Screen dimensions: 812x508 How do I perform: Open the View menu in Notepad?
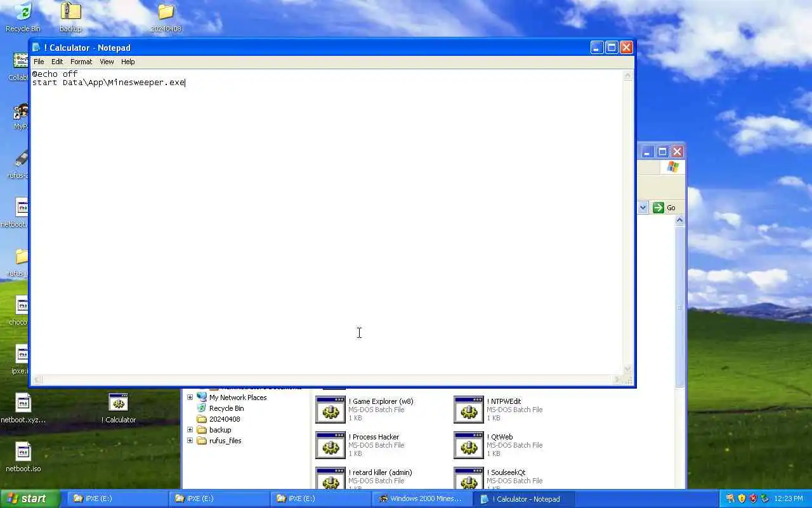pyautogui.click(x=107, y=62)
